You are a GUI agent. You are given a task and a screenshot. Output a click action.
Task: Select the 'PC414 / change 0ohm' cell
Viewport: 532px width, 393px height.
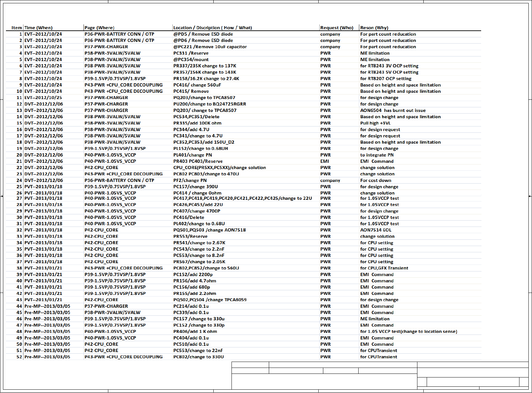pyautogui.click(x=197, y=193)
